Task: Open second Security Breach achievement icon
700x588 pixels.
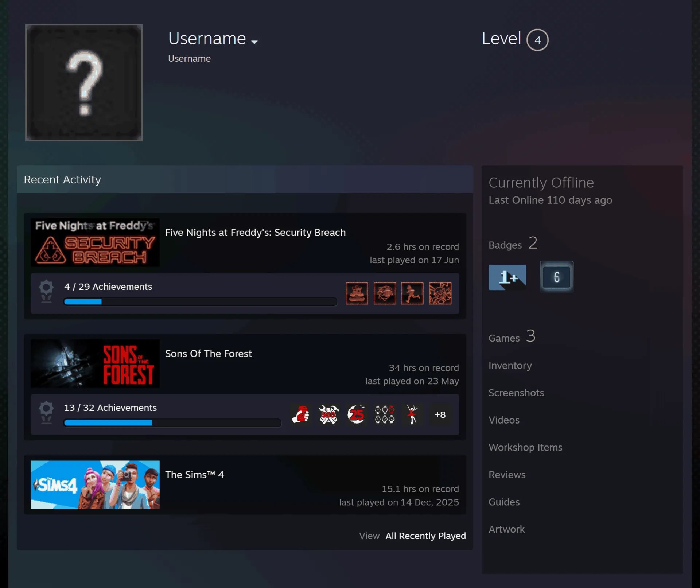Action: click(x=385, y=293)
